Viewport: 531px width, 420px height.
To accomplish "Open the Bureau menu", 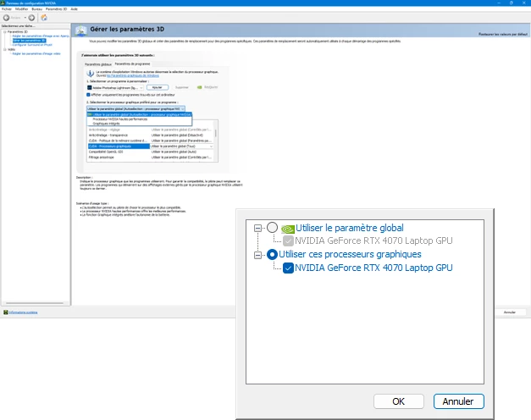I will (x=37, y=9).
